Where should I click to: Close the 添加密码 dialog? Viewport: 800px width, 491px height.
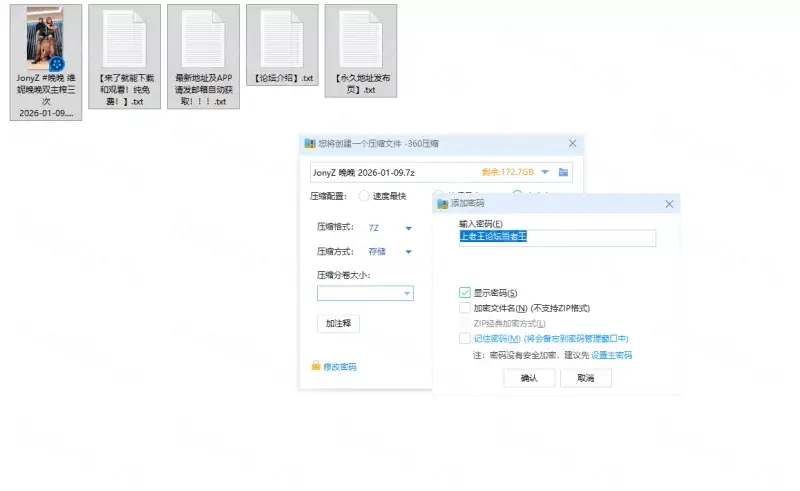pos(669,204)
